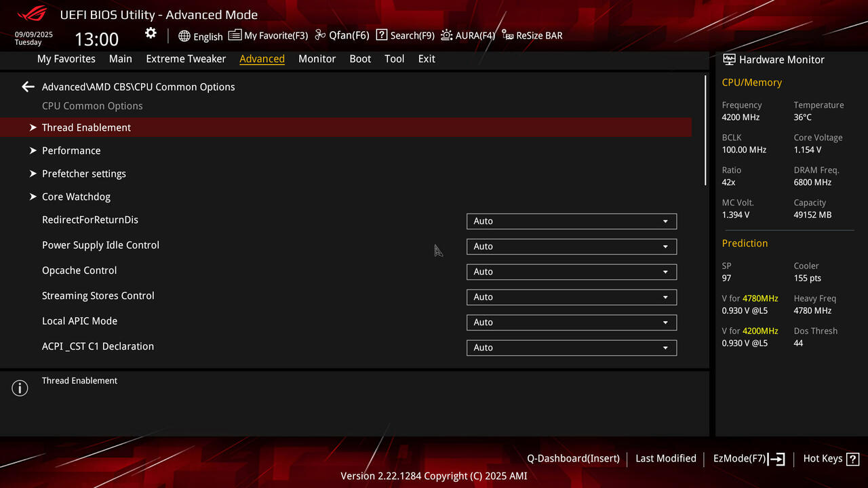Screen dimensions: 868x488
Task: Toggle ReSize BAR setting
Action: point(532,35)
